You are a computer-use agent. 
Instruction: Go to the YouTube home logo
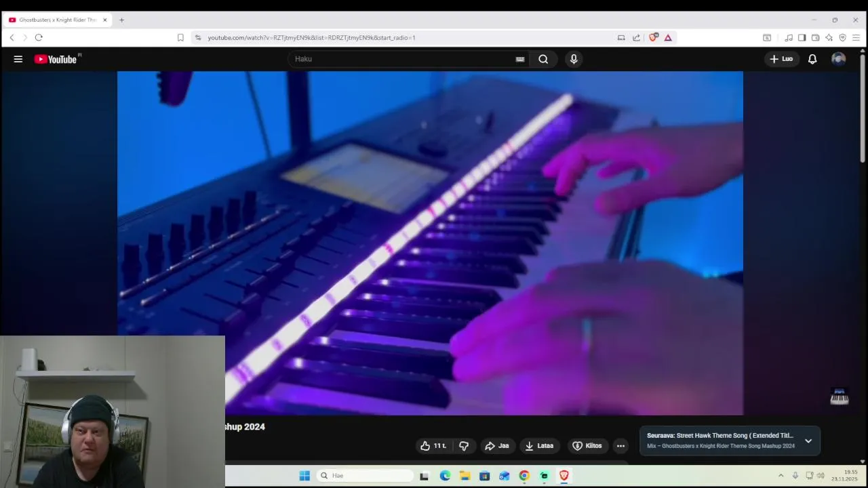tap(56, 59)
